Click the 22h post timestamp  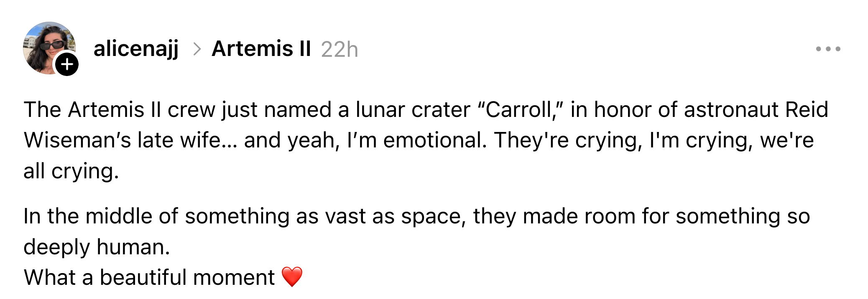click(x=340, y=50)
